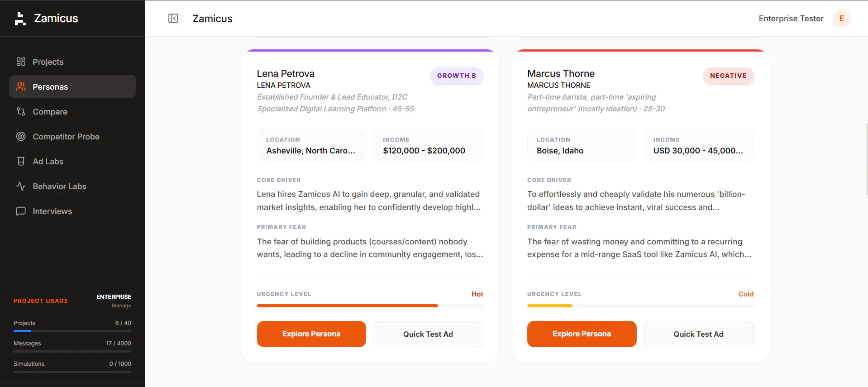This screenshot has height=387, width=868.
Task: Click the PROJECT USAGE heading
Action: click(x=41, y=301)
